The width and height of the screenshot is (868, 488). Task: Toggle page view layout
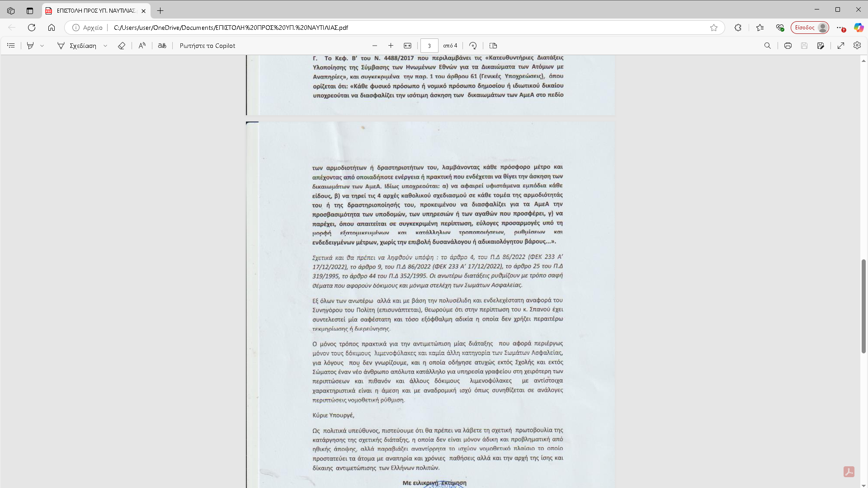click(x=493, y=46)
